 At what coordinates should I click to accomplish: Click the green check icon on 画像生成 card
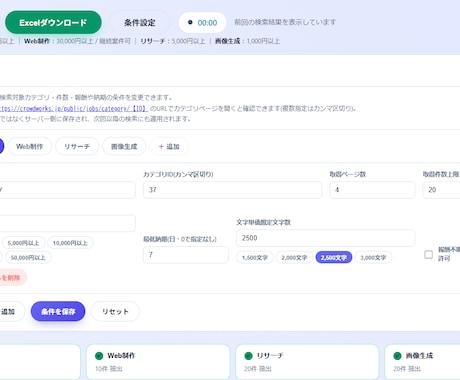click(x=397, y=356)
